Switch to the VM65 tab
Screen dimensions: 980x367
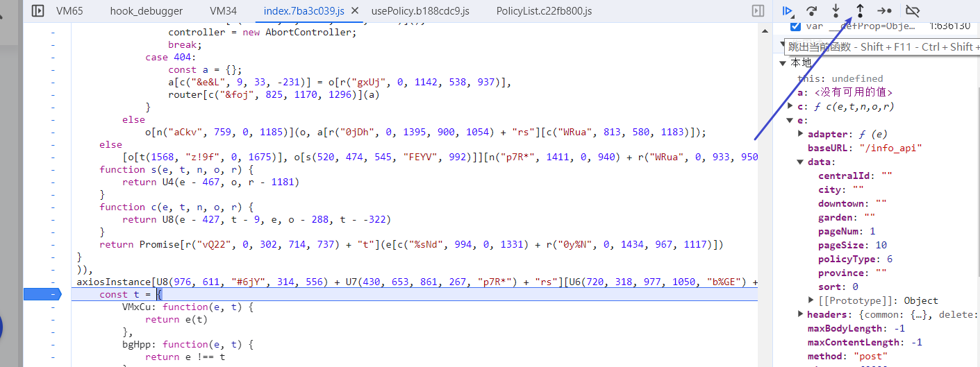point(69,11)
